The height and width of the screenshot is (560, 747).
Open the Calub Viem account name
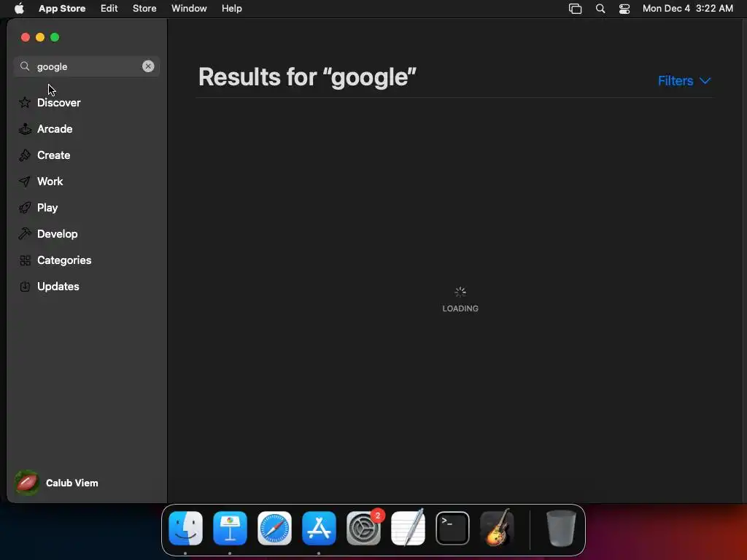[x=72, y=483]
